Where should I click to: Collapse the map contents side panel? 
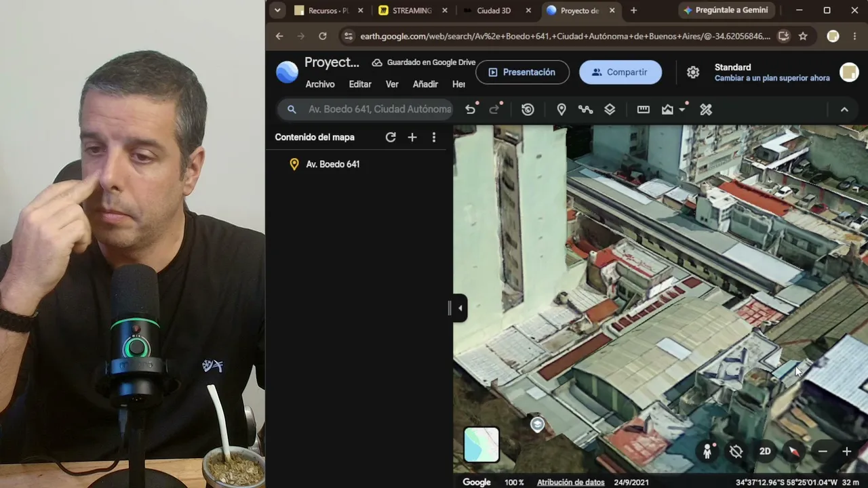[460, 308]
